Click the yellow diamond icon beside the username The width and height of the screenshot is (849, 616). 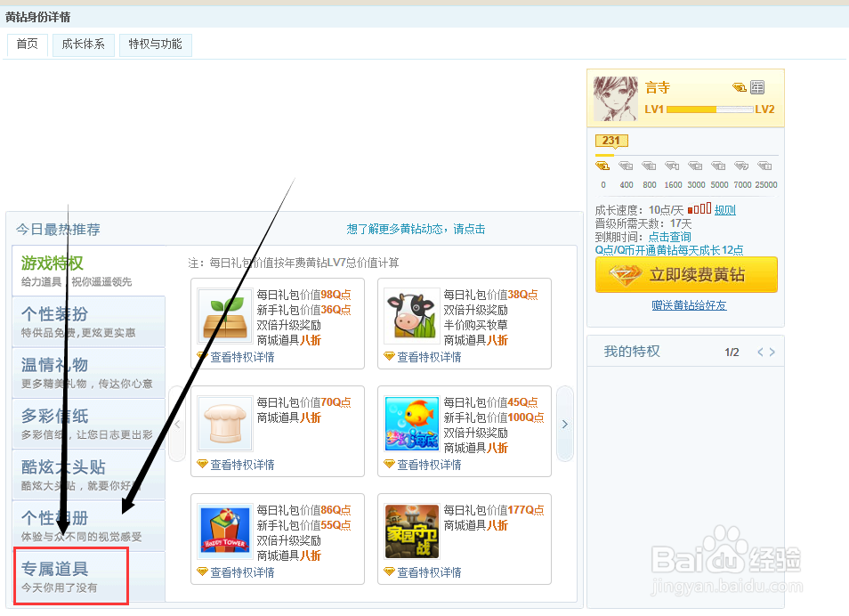click(739, 87)
